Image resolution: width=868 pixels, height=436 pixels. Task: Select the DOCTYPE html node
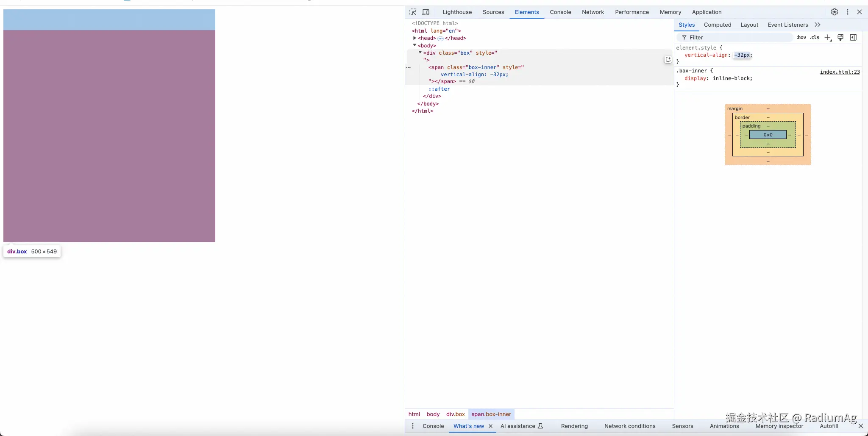click(434, 23)
